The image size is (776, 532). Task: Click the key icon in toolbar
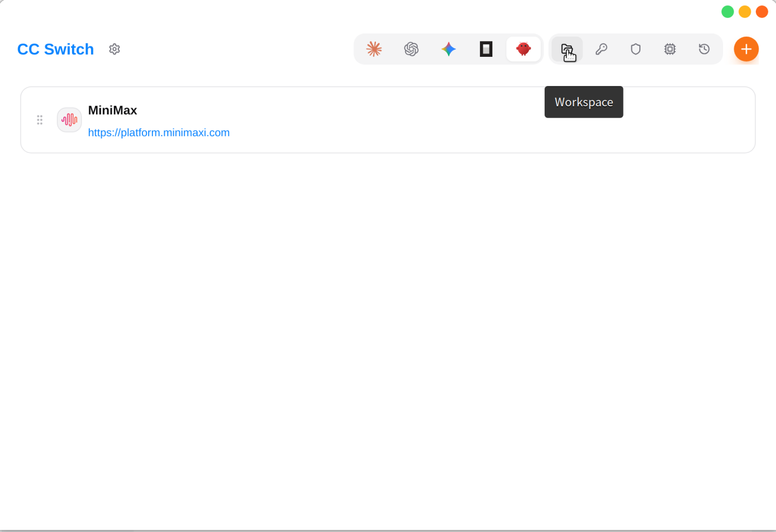tap(602, 49)
